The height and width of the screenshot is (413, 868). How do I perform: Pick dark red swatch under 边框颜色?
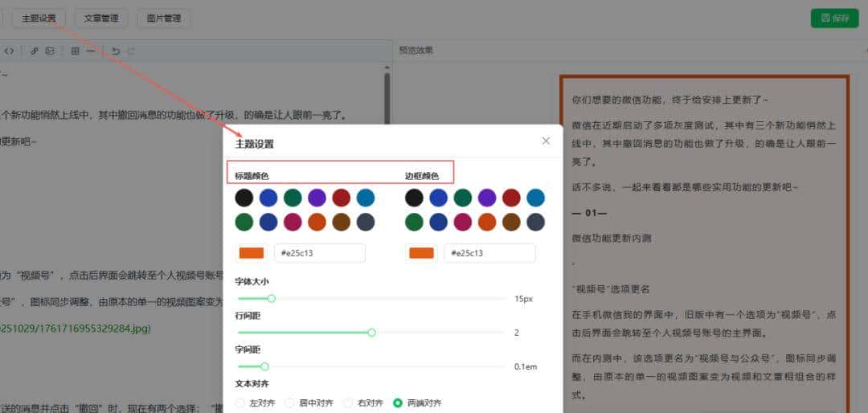[x=511, y=198]
